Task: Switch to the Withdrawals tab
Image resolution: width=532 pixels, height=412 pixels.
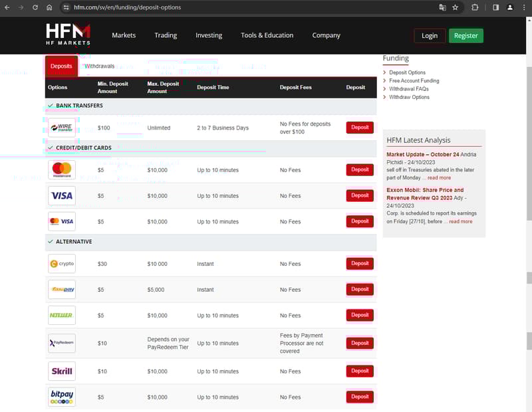Action: coord(100,66)
